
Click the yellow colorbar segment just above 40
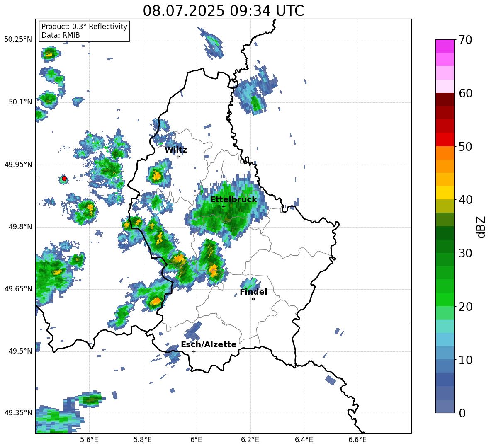(445, 193)
